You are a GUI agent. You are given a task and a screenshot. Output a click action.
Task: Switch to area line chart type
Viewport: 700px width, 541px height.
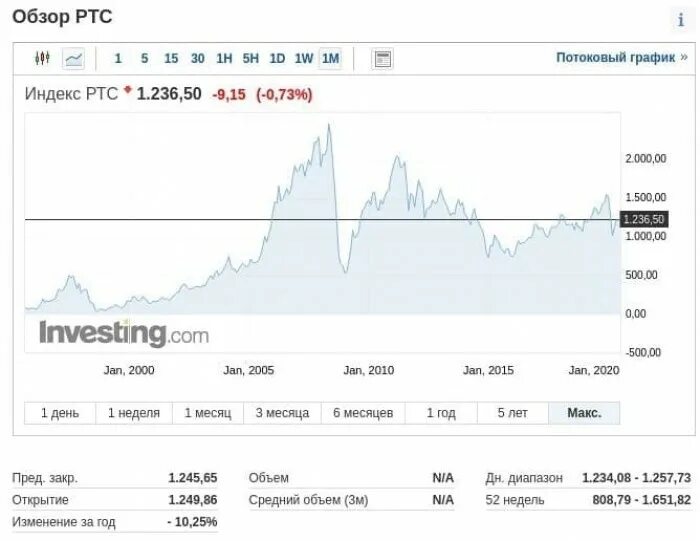[x=74, y=58]
